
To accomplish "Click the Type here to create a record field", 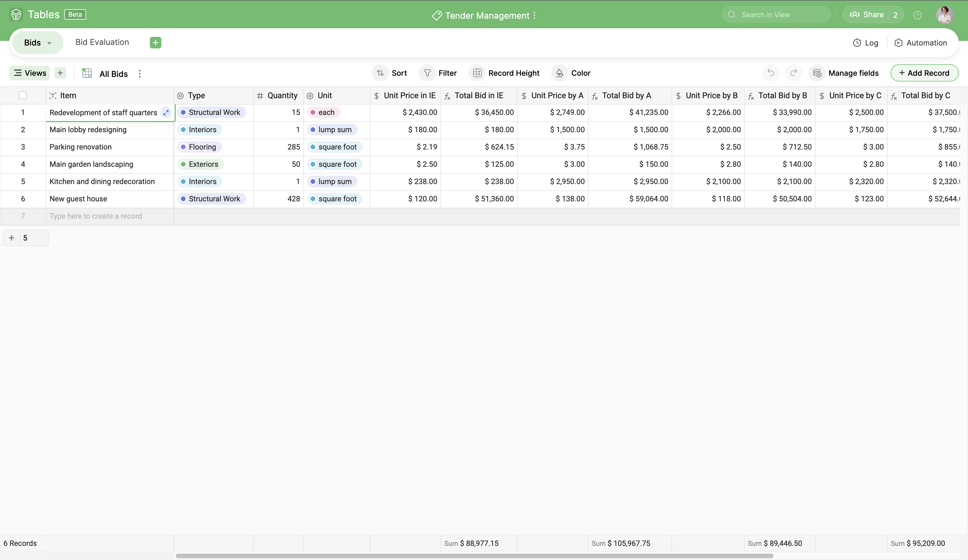I will tap(110, 216).
